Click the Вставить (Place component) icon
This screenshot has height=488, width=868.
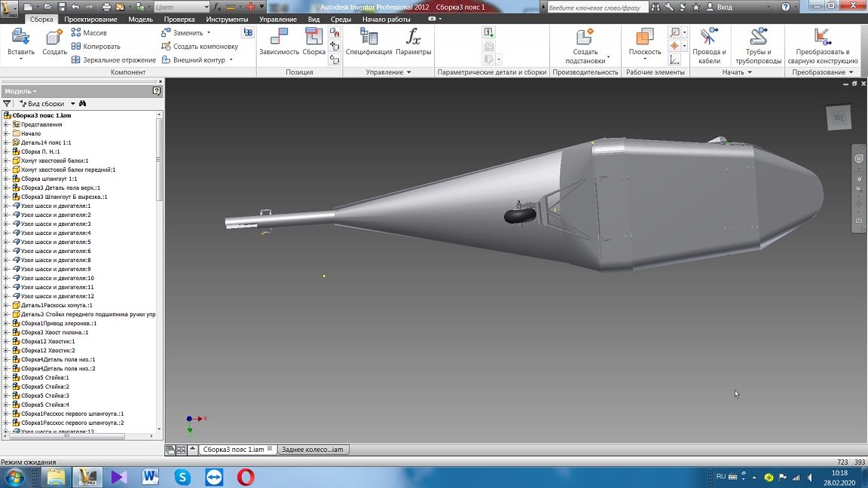coord(21,38)
